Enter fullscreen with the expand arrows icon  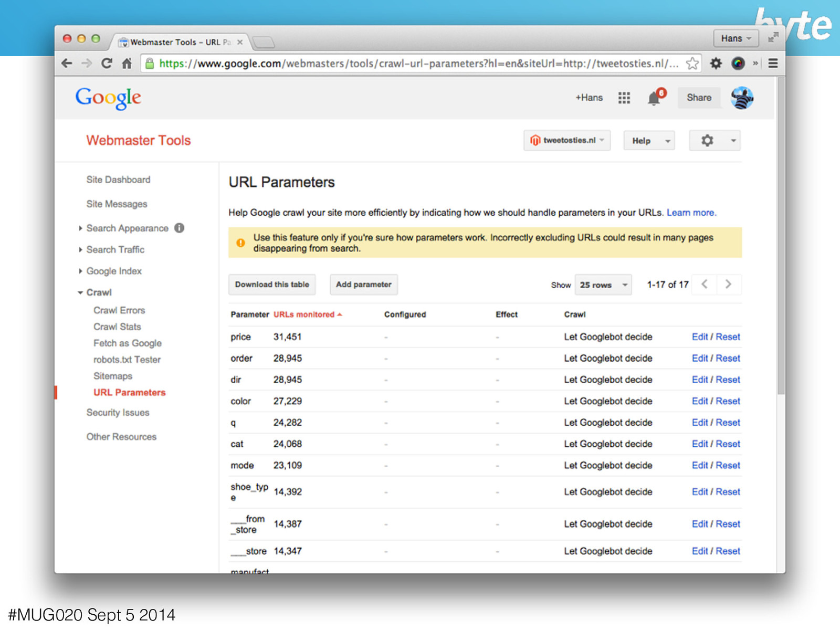[x=773, y=38]
